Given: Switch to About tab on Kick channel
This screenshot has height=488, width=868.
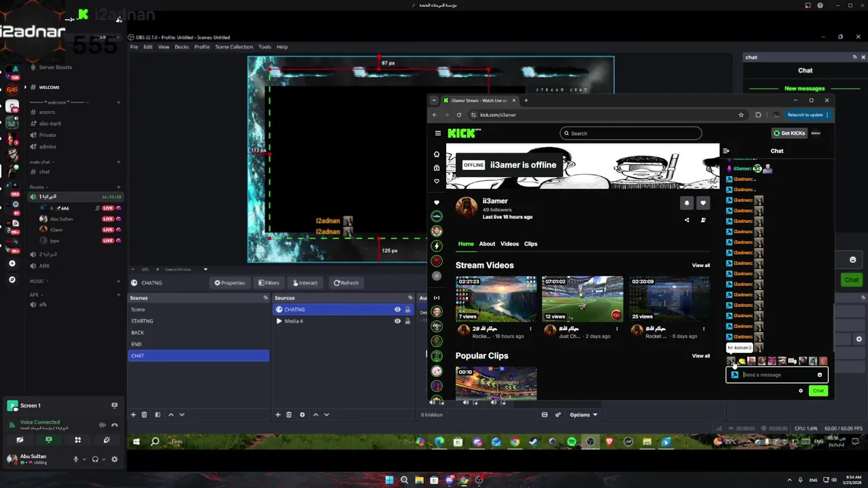Looking at the screenshot, I should point(487,244).
